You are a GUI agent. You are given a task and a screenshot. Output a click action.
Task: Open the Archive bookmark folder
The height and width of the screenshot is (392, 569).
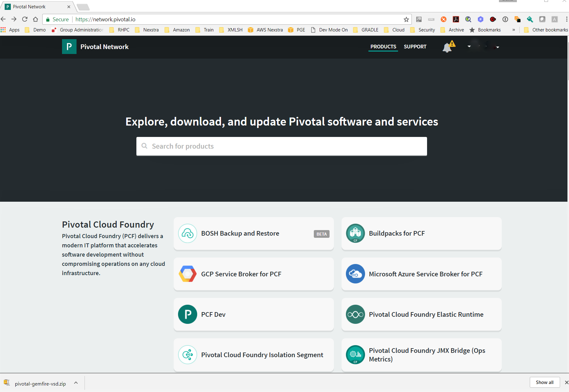[x=452, y=30]
